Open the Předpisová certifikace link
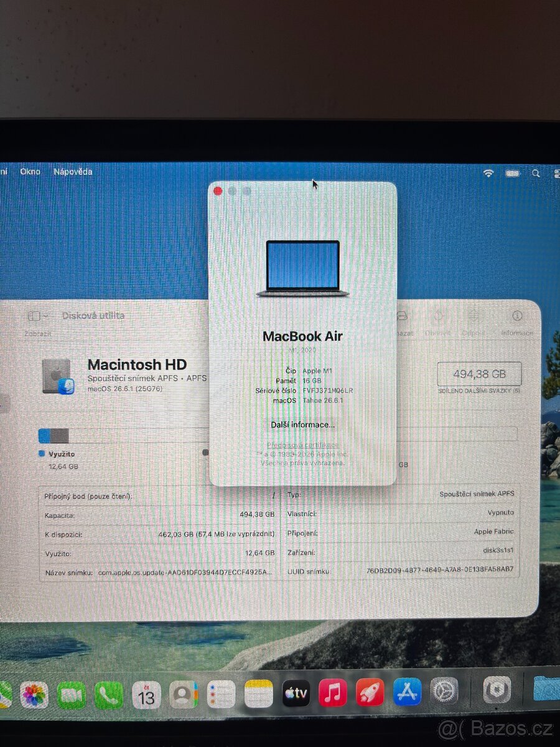The width and height of the screenshot is (560, 747). (x=303, y=445)
